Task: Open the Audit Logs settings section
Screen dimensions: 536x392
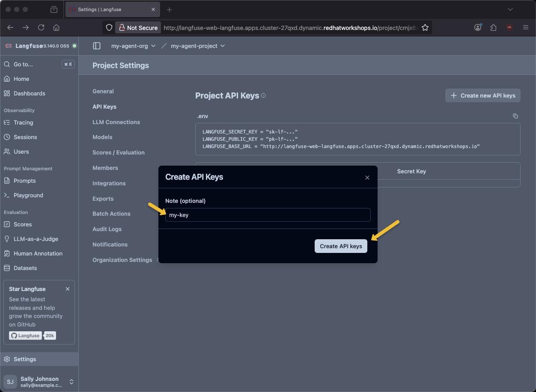Action: [x=107, y=229]
